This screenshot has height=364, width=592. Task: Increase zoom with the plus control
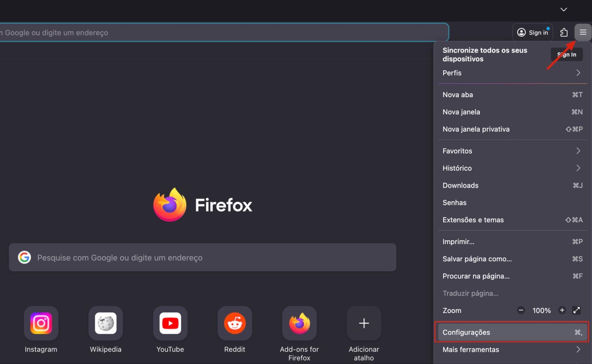pos(562,310)
